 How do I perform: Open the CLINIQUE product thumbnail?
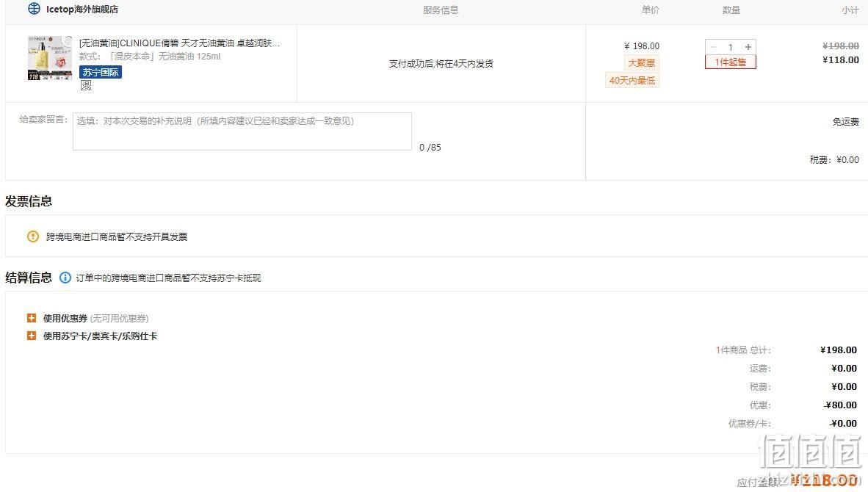(50, 58)
